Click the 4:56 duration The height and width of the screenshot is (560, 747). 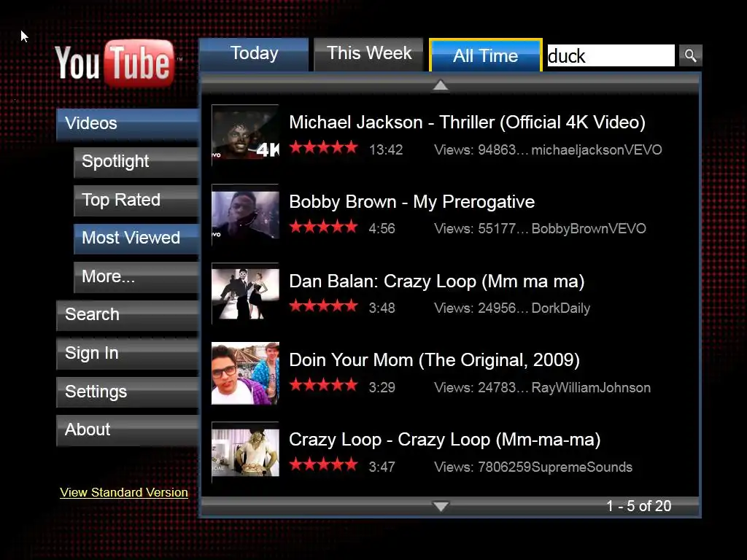[x=382, y=228]
